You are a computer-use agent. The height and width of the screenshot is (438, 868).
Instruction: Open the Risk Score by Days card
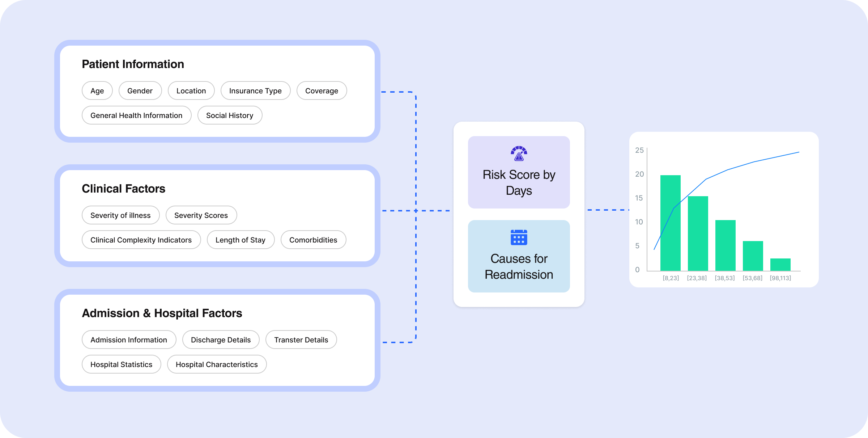519,172
